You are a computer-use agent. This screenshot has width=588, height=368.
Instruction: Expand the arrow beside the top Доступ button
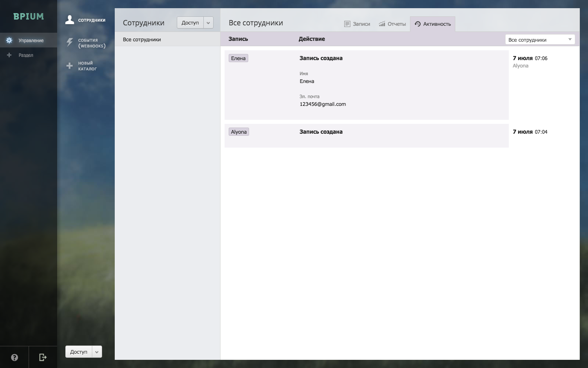(x=208, y=23)
